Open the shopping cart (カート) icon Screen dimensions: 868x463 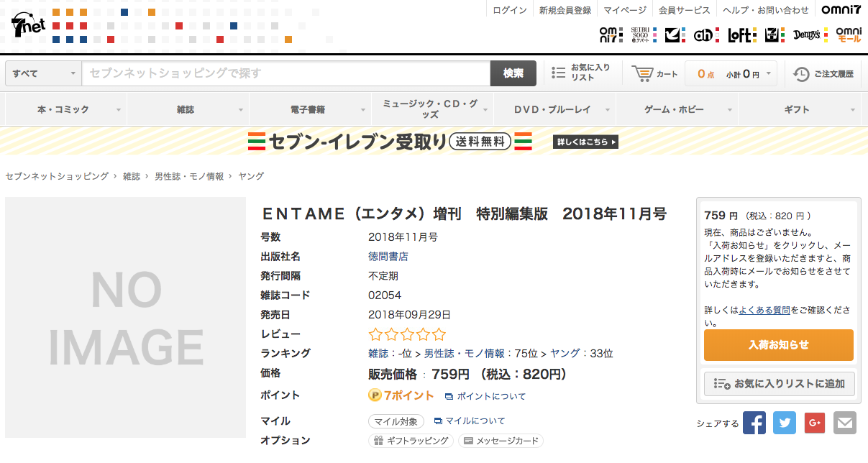coord(642,73)
